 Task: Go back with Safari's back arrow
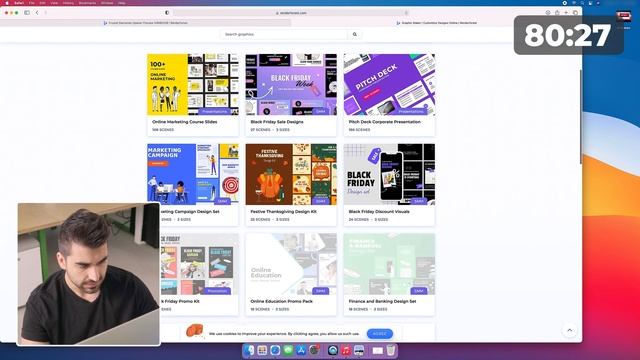[37, 13]
